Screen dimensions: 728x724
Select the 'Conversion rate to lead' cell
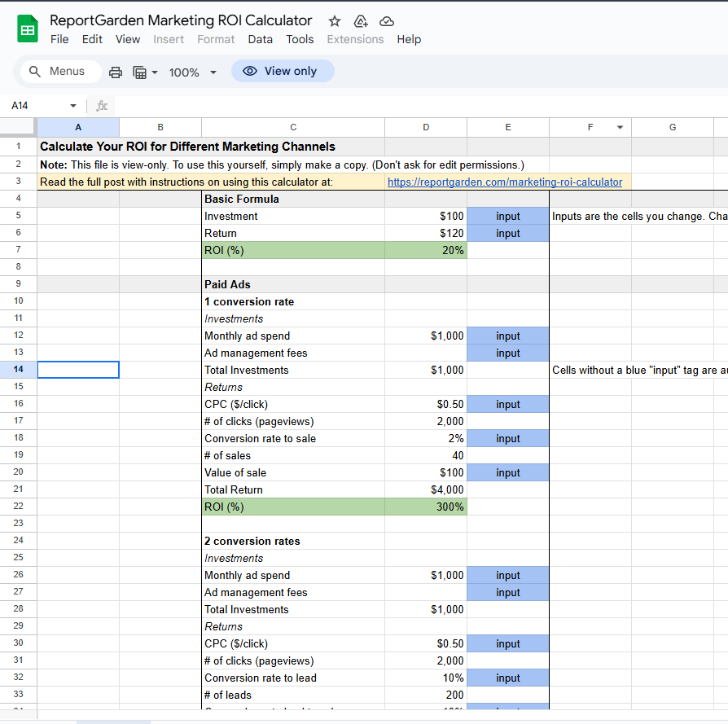(293, 678)
